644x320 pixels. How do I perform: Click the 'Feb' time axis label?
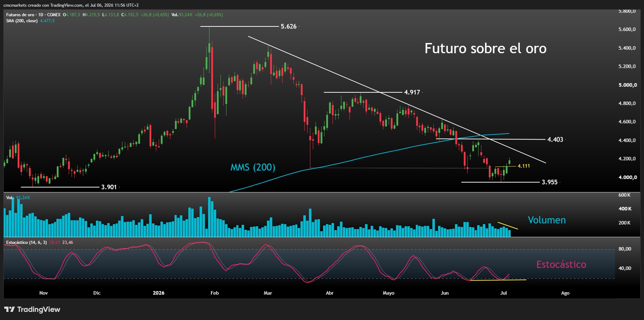click(x=214, y=293)
